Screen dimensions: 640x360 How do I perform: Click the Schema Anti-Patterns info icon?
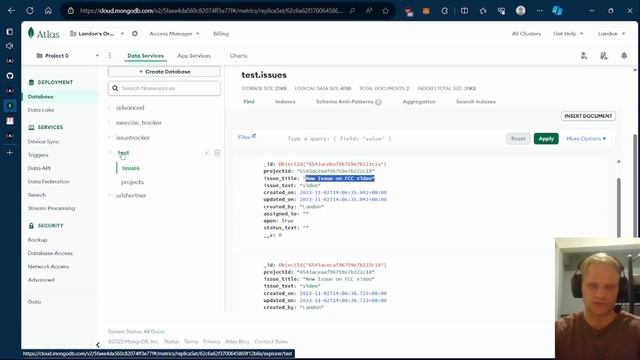coord(378,102)
